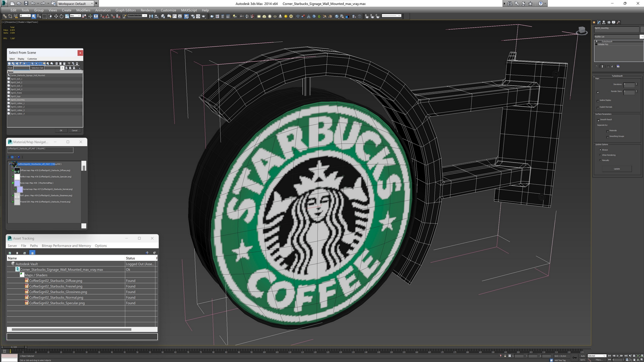Select the Always update radio button

(x=600, y=150)
